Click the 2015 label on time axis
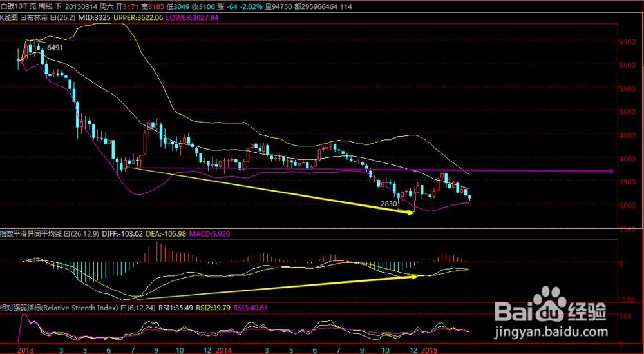644x354 pixels. (x=429, y=349)
